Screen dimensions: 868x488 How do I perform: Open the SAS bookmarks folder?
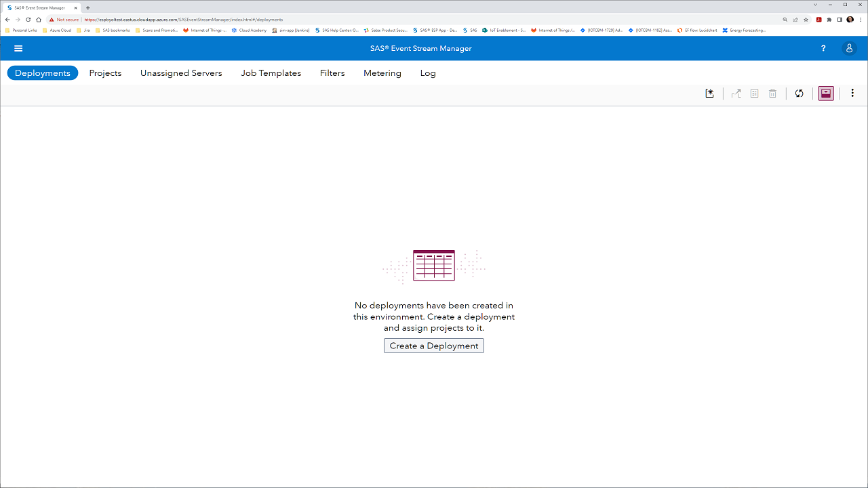point(113,30)
